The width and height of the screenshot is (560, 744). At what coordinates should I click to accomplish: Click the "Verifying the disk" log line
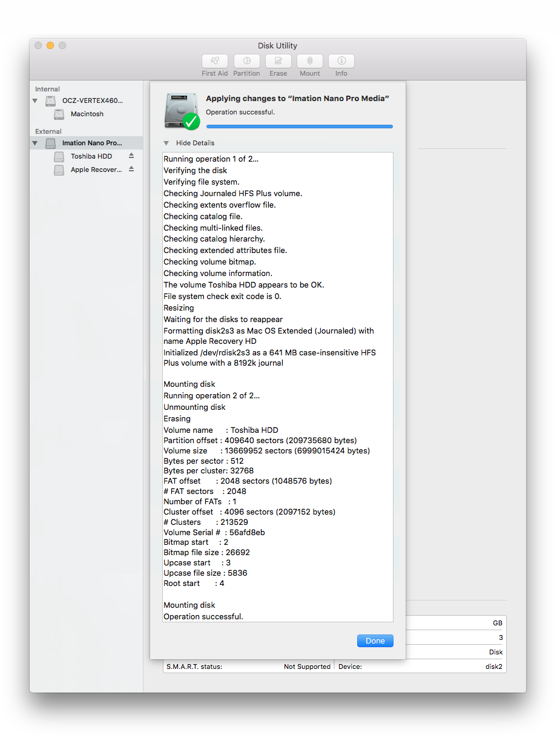[196, 171]
